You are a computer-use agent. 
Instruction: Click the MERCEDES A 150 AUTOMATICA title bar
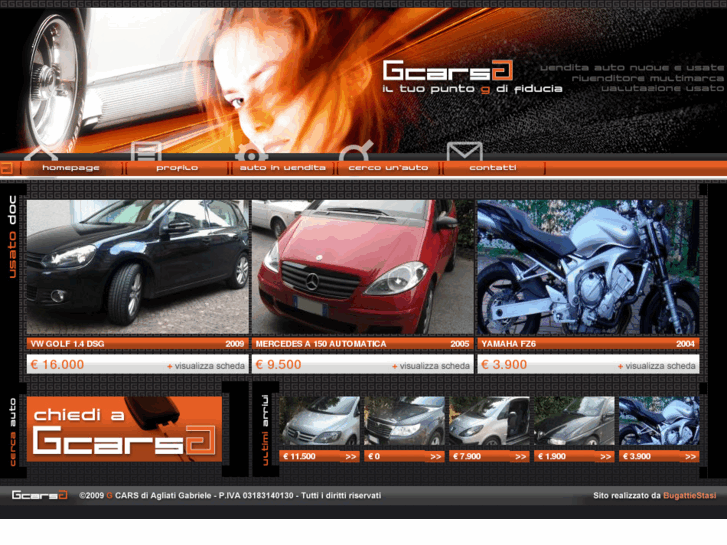363,344
